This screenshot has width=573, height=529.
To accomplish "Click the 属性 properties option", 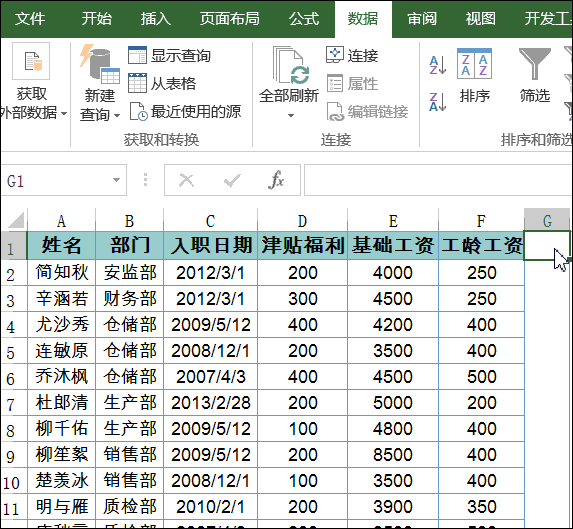I will 352,83.
